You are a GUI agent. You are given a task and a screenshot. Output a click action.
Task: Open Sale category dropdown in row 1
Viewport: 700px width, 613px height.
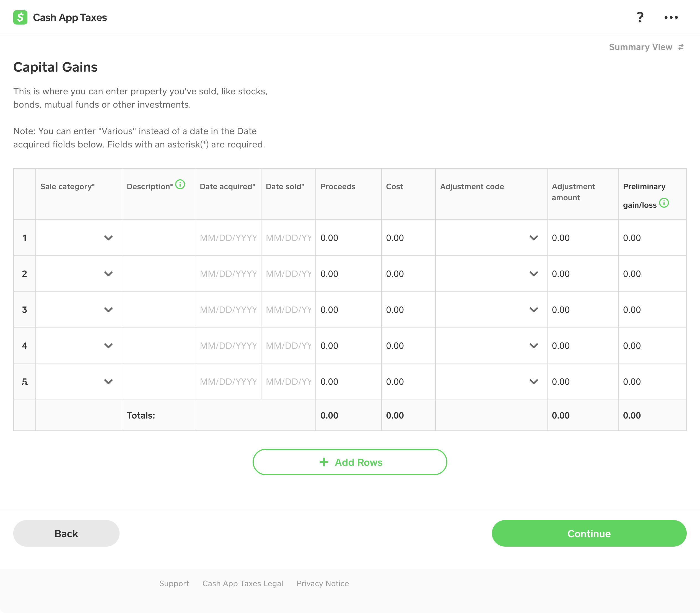tap(79, 238)
